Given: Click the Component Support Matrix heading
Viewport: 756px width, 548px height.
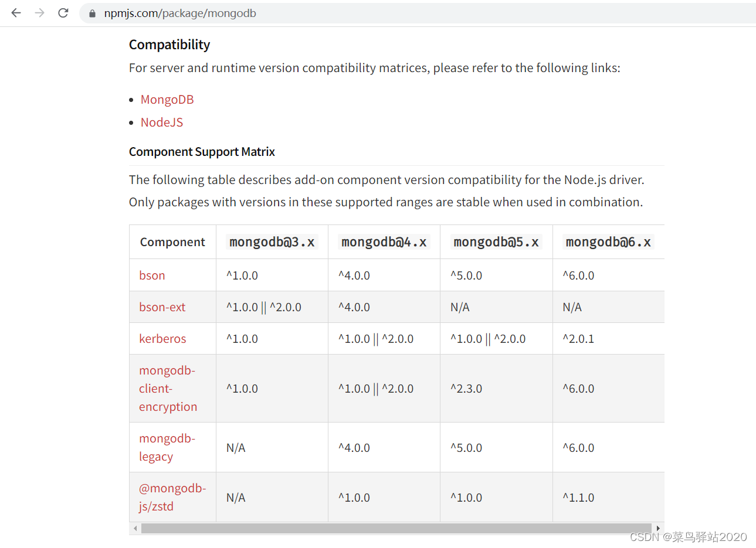Looking at the screenshot, I should (202, 151).
